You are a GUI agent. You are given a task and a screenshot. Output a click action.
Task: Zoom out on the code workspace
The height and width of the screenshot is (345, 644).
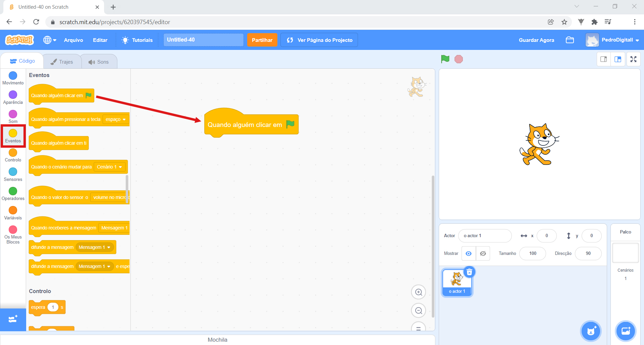tap(419, 310)
